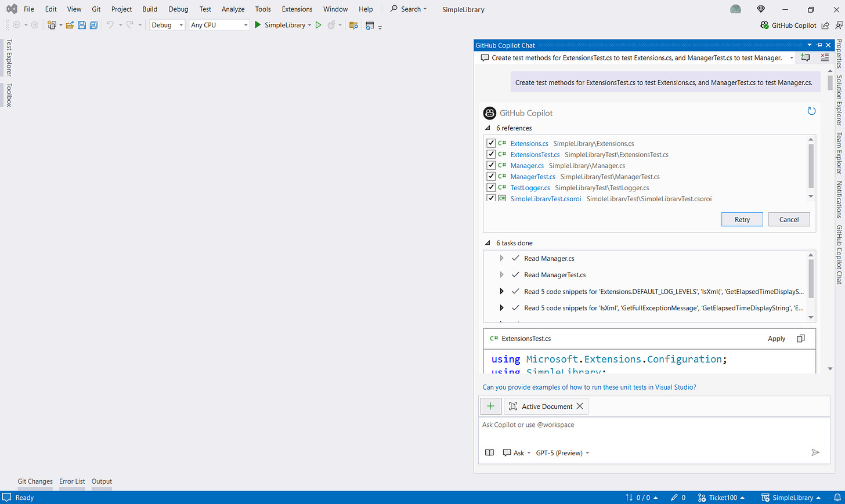This screenshot has height=504, width=845.
Task: Click the suggested question about running unit tests
Action: [590, 387]
